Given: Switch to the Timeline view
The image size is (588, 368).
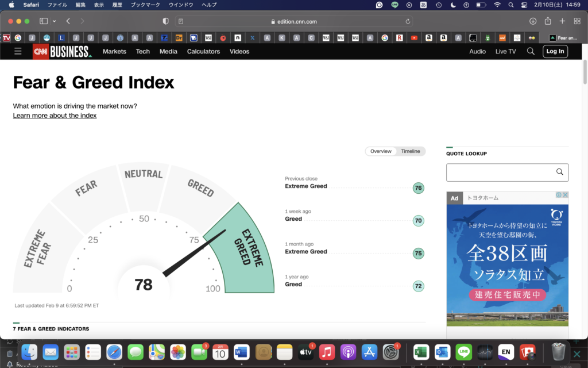Looking at the screenshot, I should [x=410, y=151].
